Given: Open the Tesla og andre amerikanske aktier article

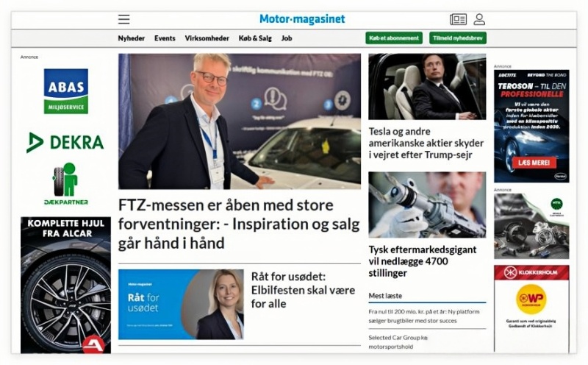Looking at the screenshot, I should click(x=426, y=143).
